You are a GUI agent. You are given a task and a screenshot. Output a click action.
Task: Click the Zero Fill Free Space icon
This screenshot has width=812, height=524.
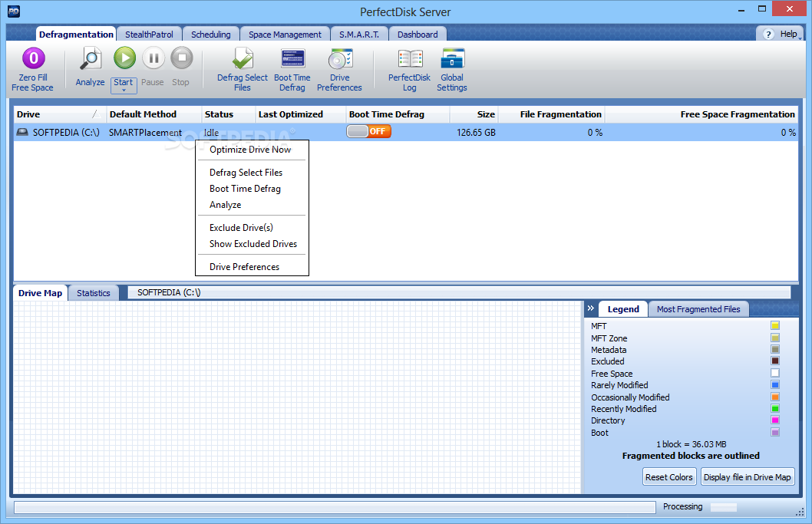(34, 58)
